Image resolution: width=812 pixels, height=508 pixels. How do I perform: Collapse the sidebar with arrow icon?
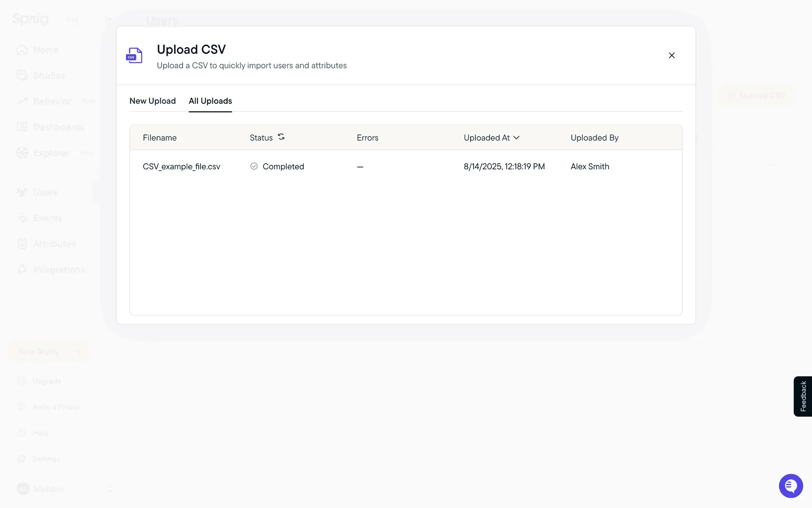pyautogui.click(x=108, y=19)
